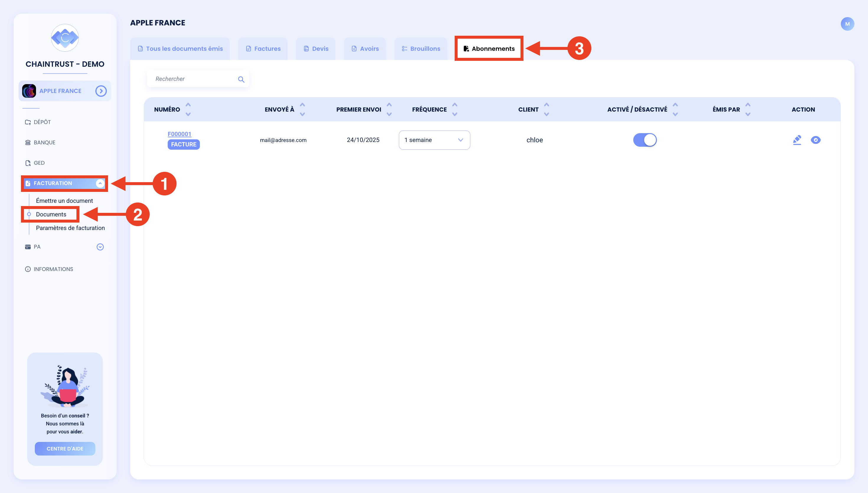The width and height of the screenshot is (868, 493).
Task: Click the edit pencil icon for F000001
Action: pos(797,140)
